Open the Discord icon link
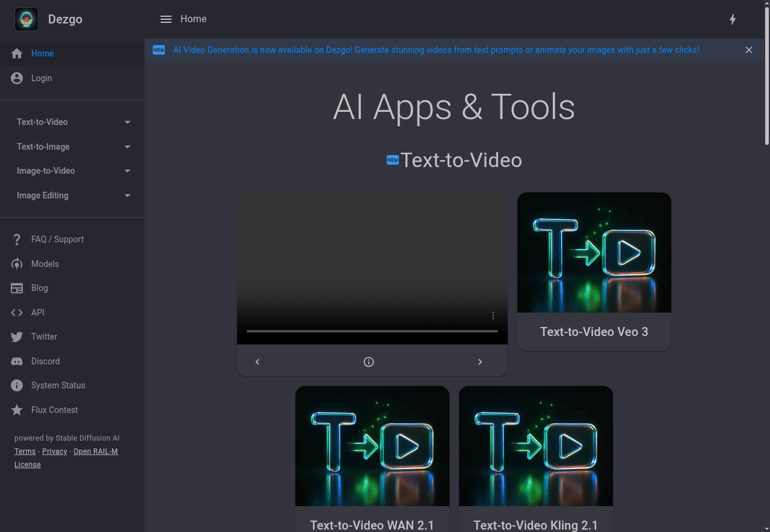770x532 pixels. (x=17, y=361)
